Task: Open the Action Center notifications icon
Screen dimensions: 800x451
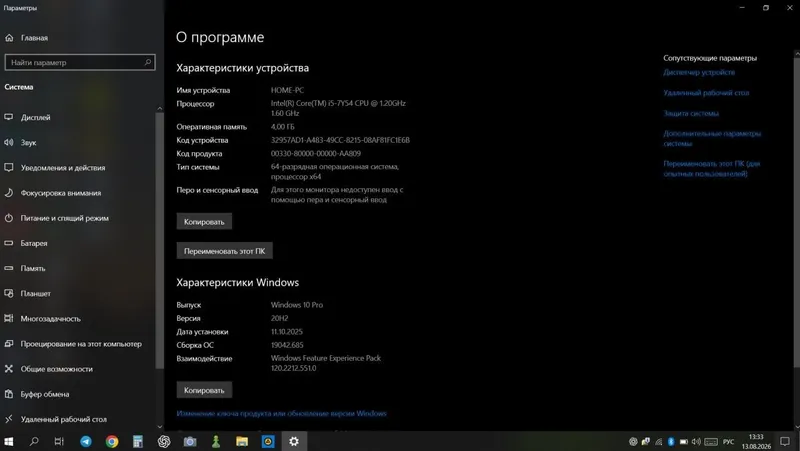Action: (785, 442)
